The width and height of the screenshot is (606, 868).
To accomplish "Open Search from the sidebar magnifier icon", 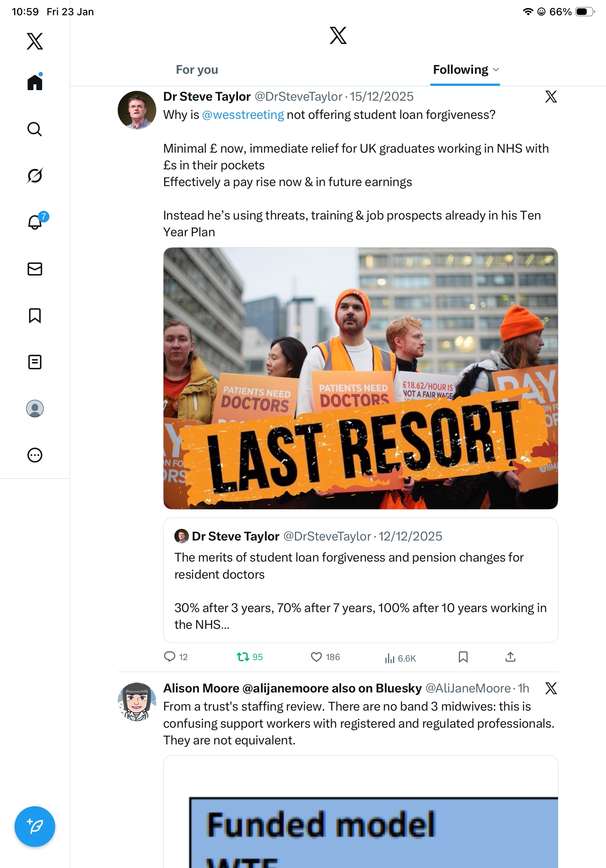I will tap(35, 129).
